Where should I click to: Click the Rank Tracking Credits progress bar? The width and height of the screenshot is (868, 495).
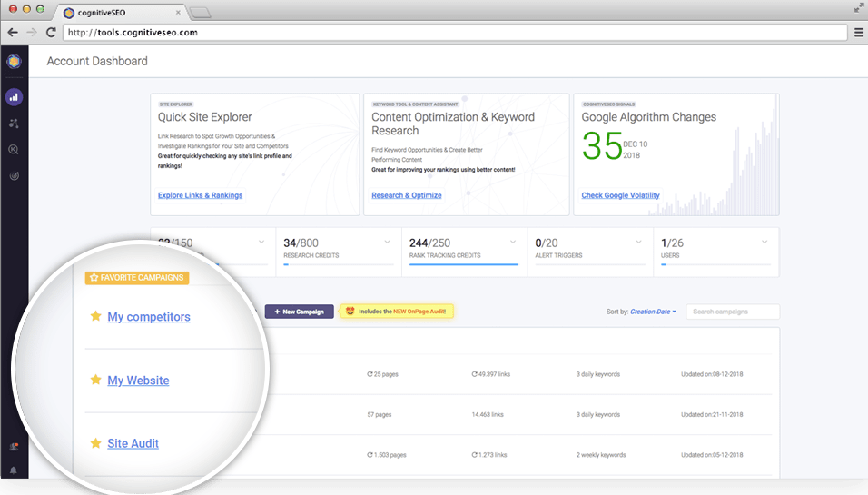tap(463, 264)
